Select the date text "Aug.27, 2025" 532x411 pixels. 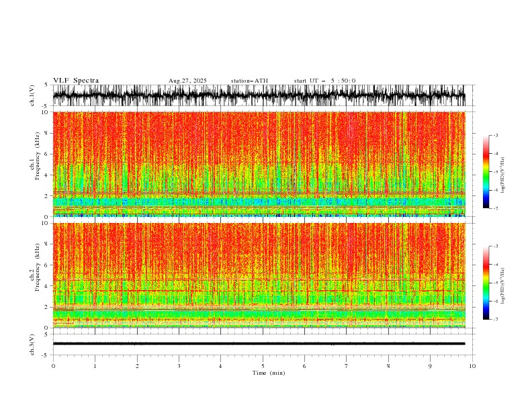(187, 81)
